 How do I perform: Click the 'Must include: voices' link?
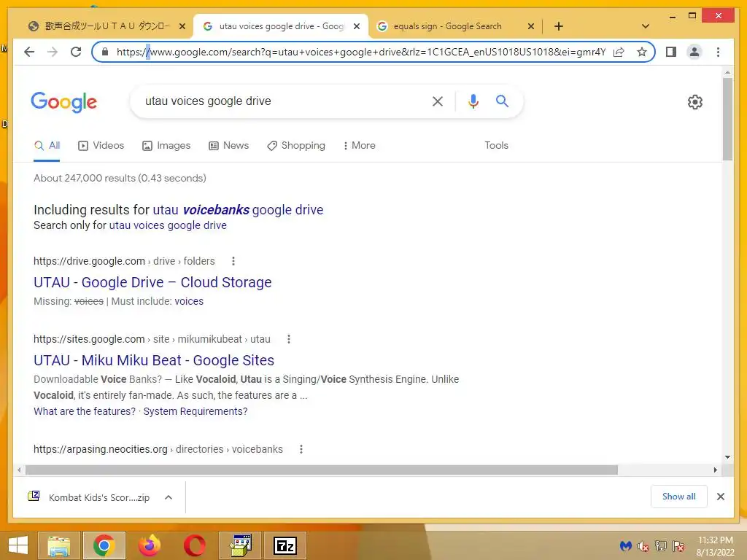pyautogui.click(x=189, y=301)
